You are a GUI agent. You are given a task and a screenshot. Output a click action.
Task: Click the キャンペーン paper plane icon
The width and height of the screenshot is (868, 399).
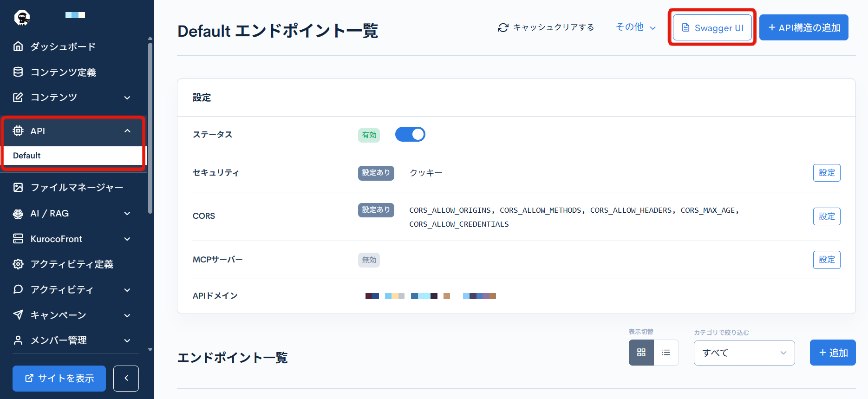[18, 315]
